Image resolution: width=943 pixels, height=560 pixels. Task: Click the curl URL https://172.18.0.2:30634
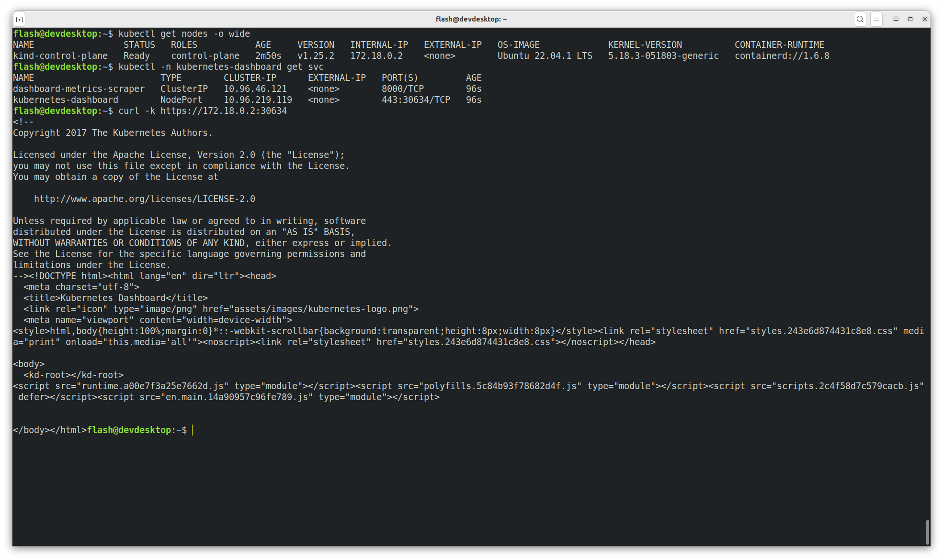point(224,111)
